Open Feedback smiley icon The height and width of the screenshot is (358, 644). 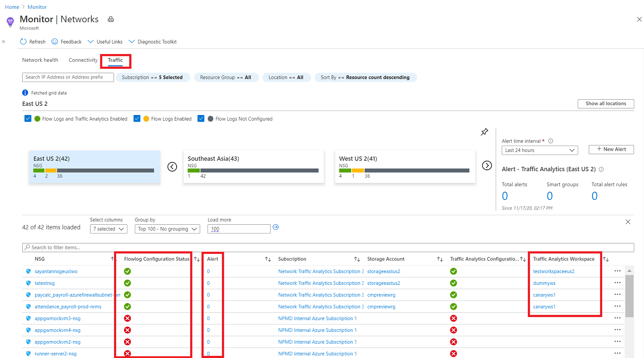[x=55, y=41]
